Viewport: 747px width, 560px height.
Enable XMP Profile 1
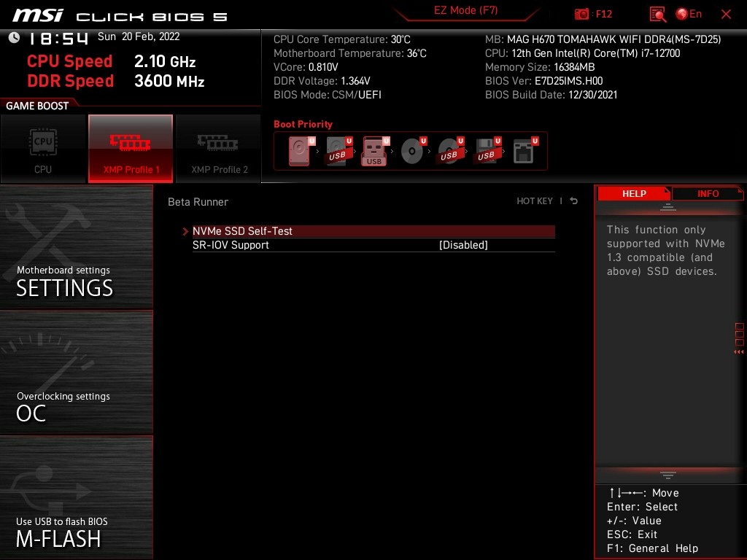(131, 149)
